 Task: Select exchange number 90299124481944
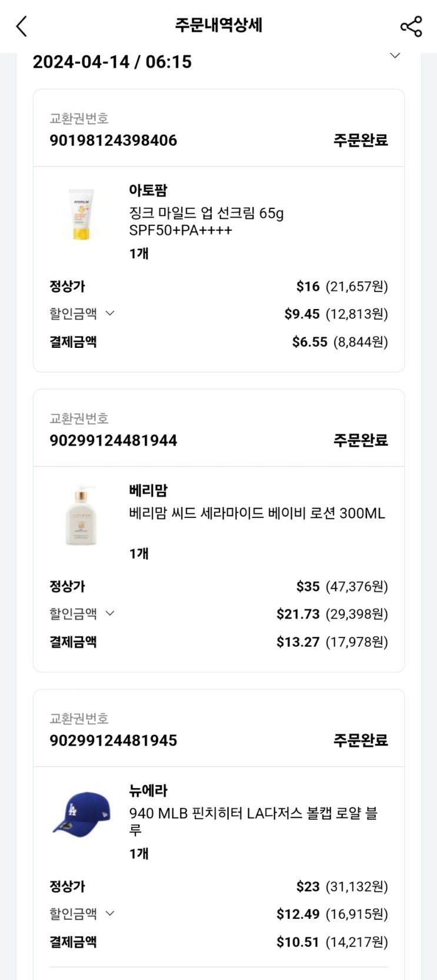click(x=113, y=440)
